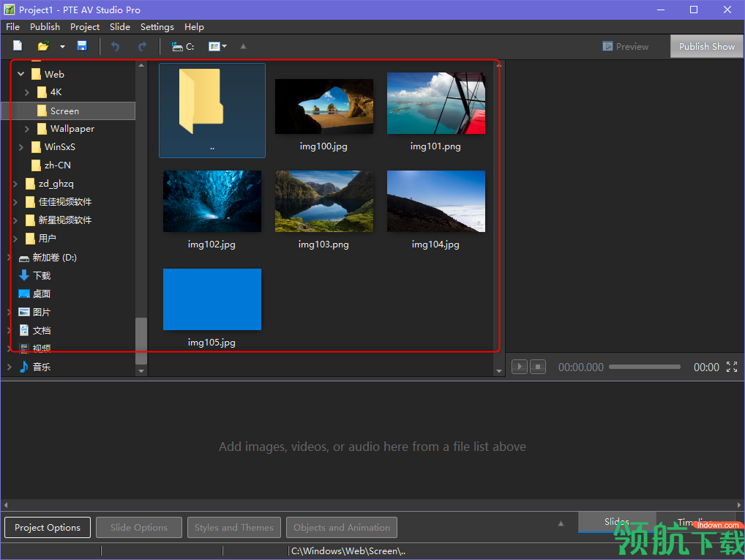Open the Settings menu
The image size is (745, 560).
click(x=157, y=26)
